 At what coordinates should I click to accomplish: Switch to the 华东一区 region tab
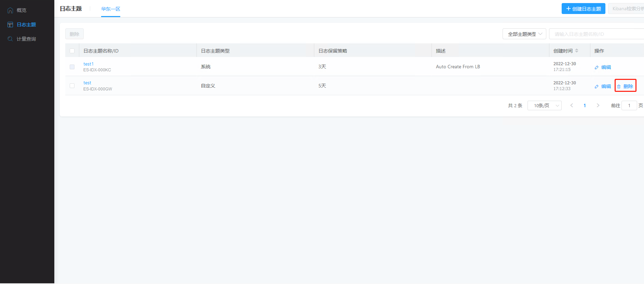pos(110,9)
